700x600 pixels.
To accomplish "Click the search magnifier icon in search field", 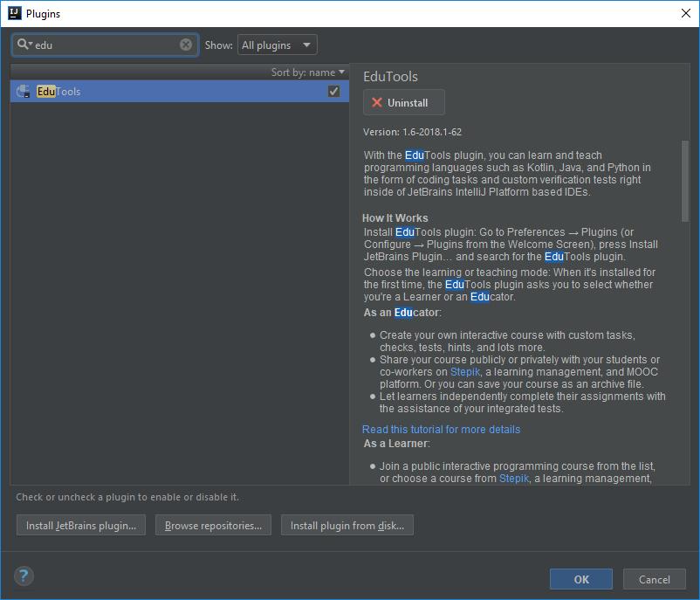I will (x=24, y=45).
